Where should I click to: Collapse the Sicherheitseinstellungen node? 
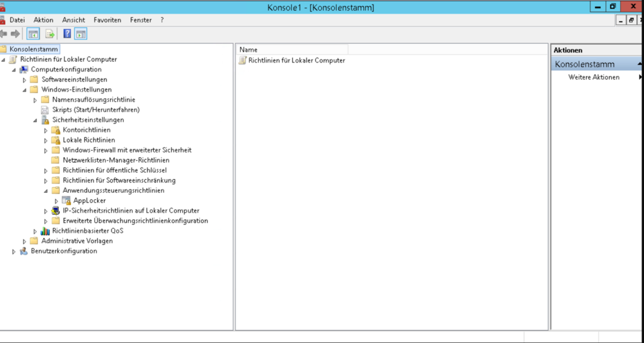[x=35, y=120]
